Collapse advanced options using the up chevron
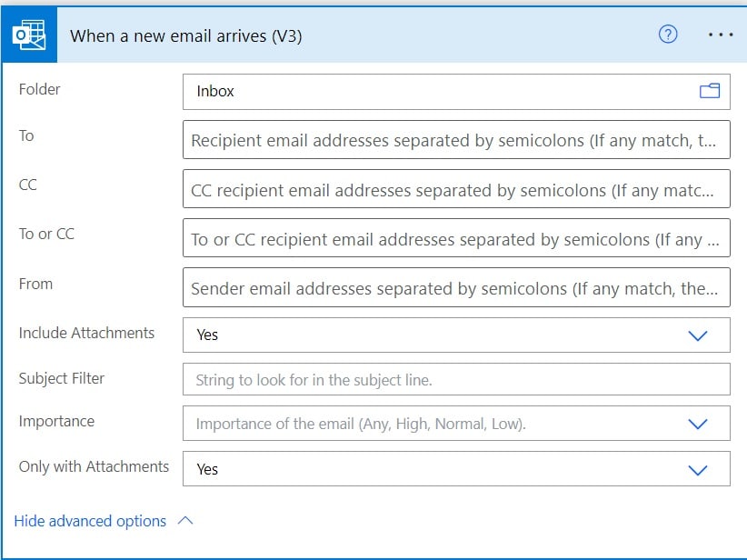Screen dimensions: 747x560 tap(185, 520)
